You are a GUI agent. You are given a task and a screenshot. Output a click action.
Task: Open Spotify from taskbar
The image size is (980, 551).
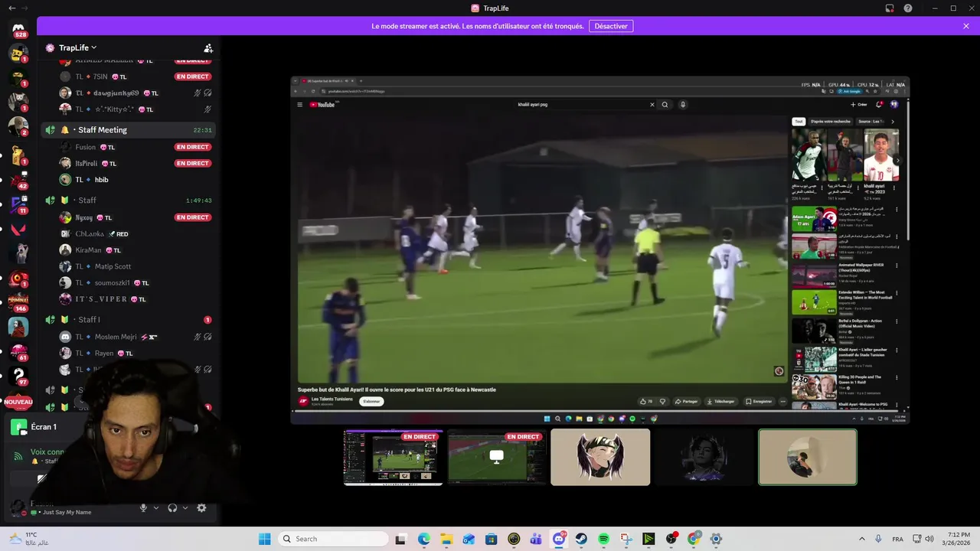(x=603, y=539)
